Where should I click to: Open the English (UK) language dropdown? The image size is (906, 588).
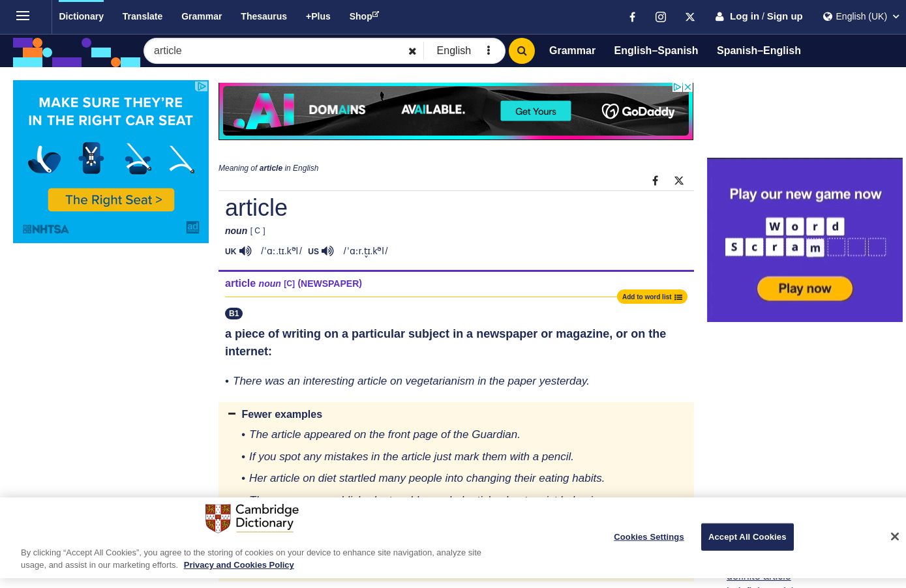coord(860,16)
